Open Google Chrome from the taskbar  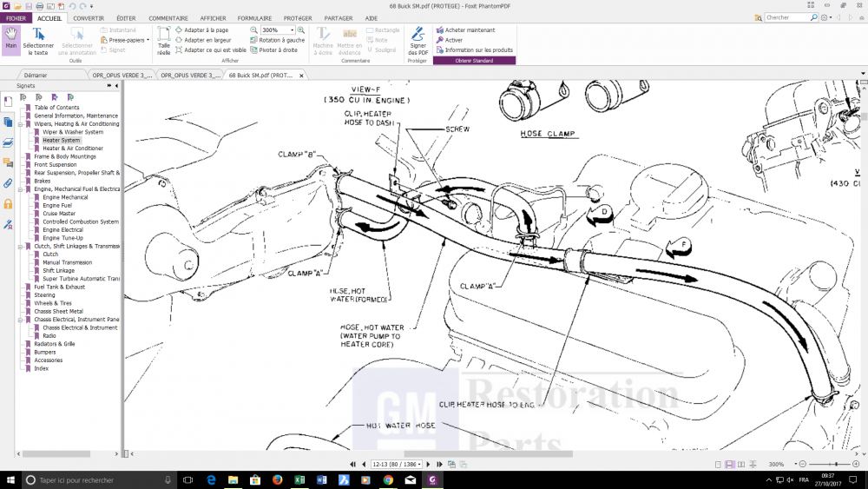click(388, 479)
